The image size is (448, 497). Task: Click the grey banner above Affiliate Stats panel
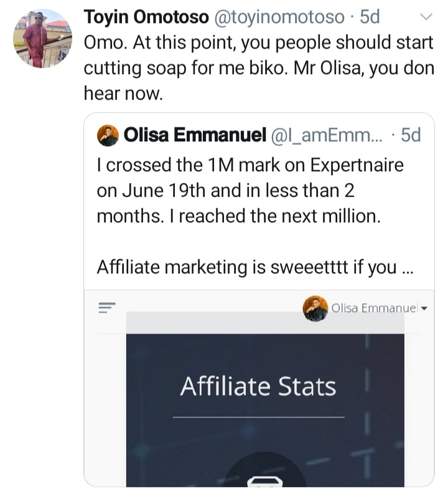pyautogui.click(x=265, y=323)
